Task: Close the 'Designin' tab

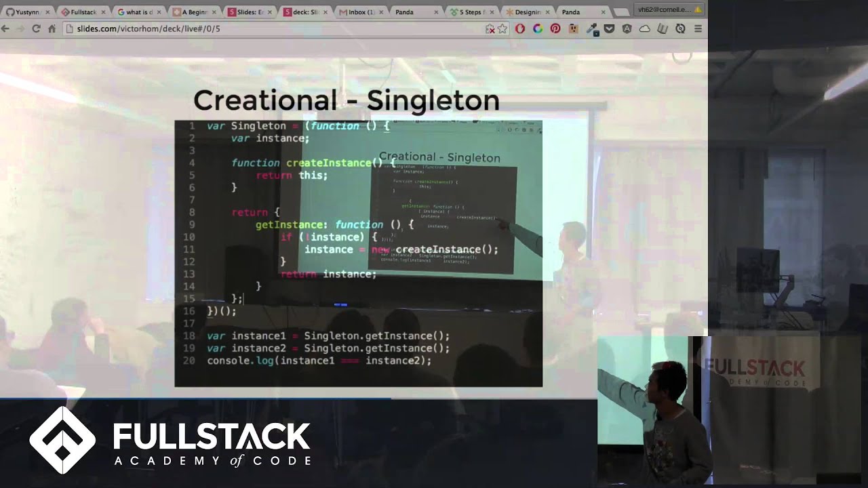Action: 547,12
